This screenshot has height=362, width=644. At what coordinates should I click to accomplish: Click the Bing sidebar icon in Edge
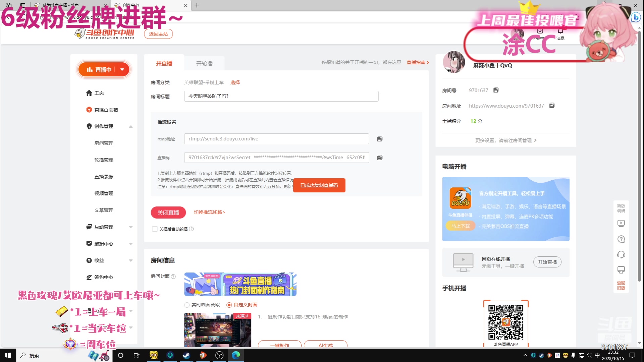636,17
